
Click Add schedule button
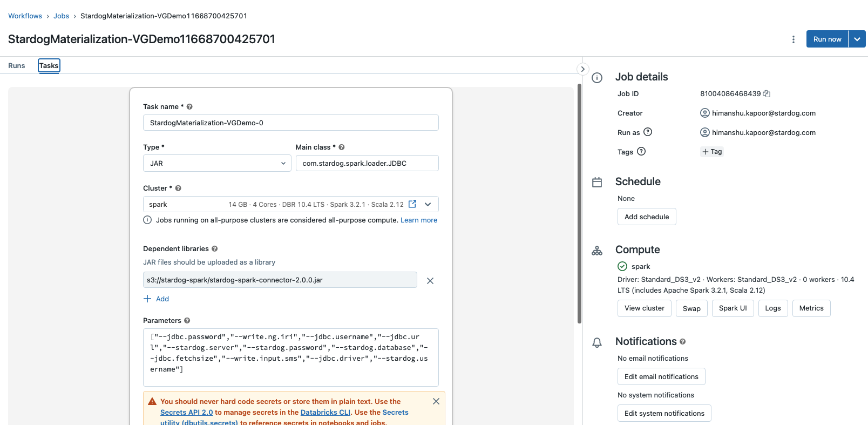pyautogui.click(x=647, y=217)
